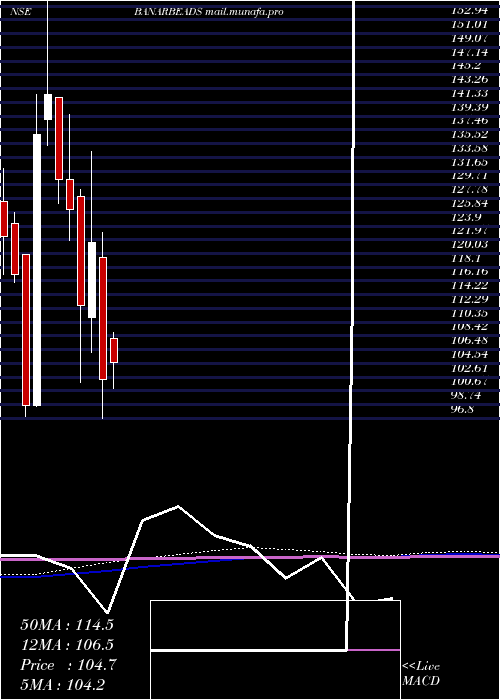Click the last small red candlestick
The width and height of the screenshot is (500, 700).
[114, 350]
